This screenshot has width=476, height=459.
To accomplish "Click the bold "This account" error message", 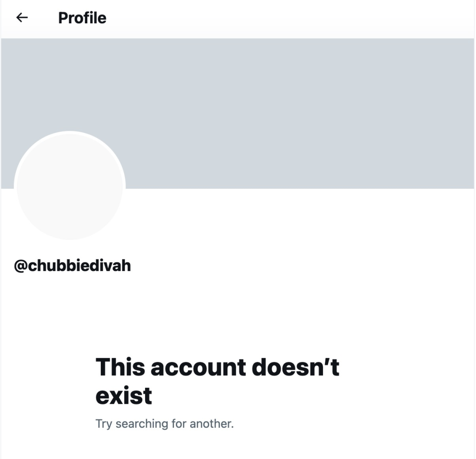I will pos(171,367).
